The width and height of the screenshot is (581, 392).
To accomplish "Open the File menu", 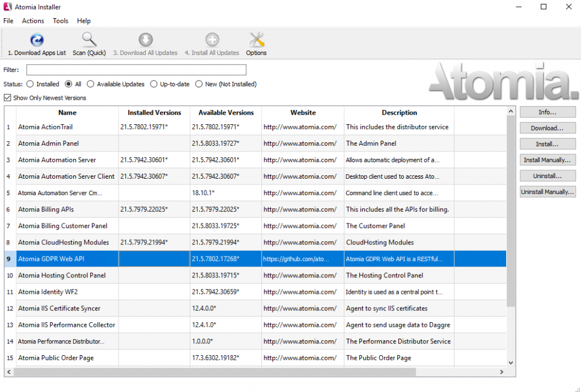I will coord(9,20).
